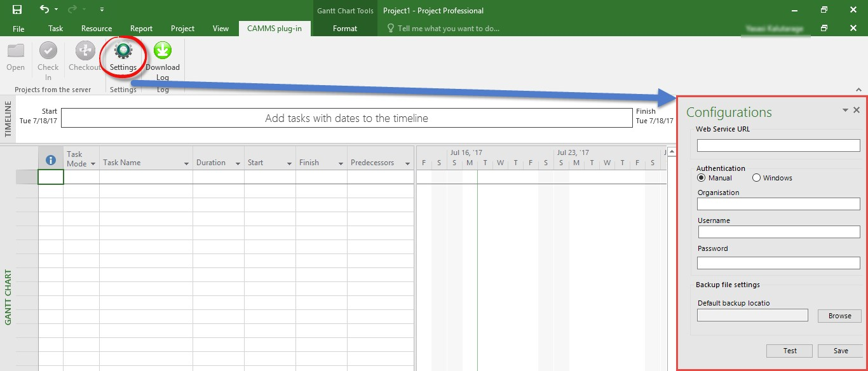Open the Configurations pane options arrow

[x=845, y=111]
